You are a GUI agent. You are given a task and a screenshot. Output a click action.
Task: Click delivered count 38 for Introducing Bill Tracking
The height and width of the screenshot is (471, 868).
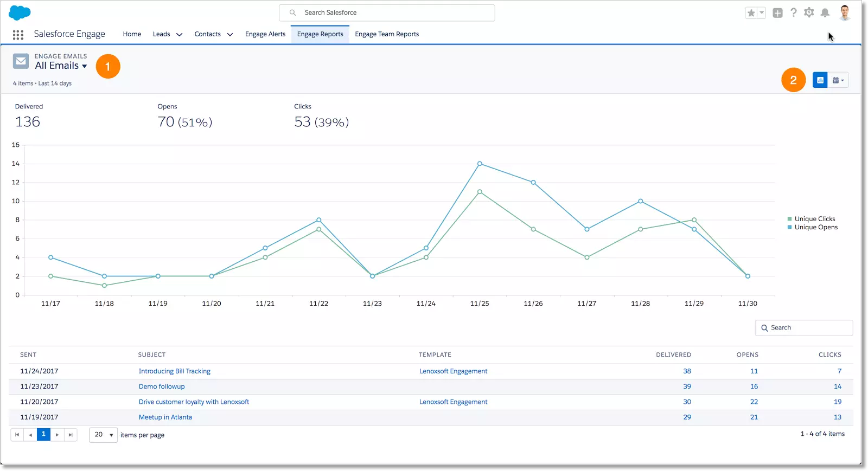(x=687, y=371)
